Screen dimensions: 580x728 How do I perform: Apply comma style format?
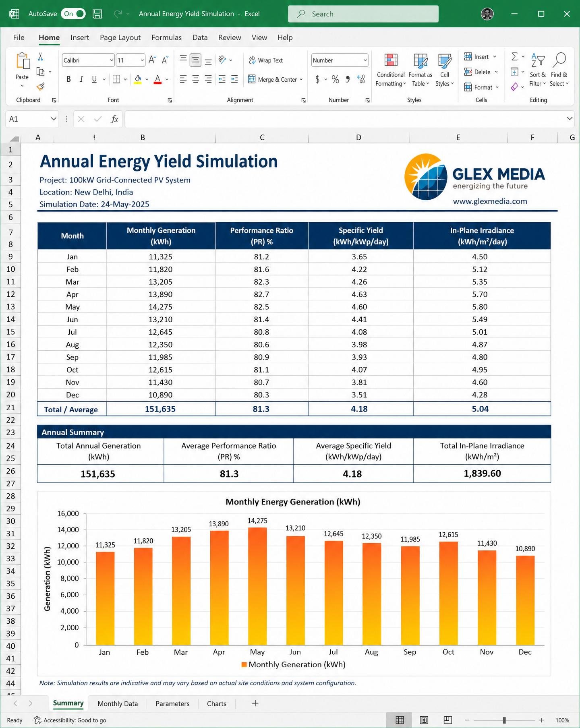[348, 79]
